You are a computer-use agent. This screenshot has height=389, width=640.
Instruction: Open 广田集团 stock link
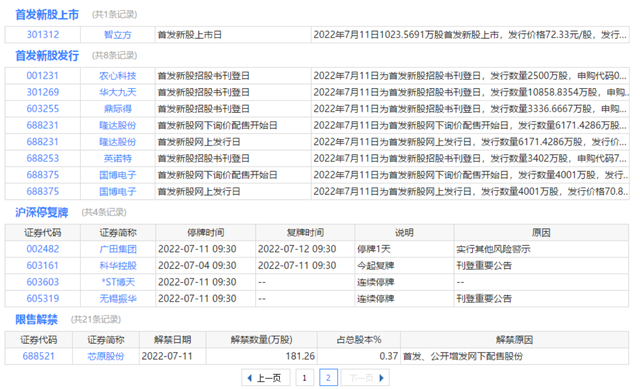[118, 249]
